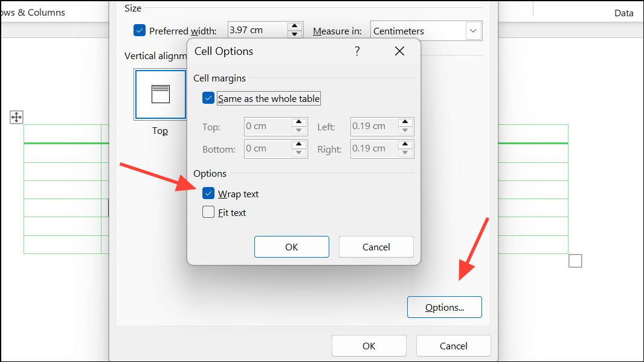
Task: Close the Cell Options dialog with X
Action: point(399,51)
